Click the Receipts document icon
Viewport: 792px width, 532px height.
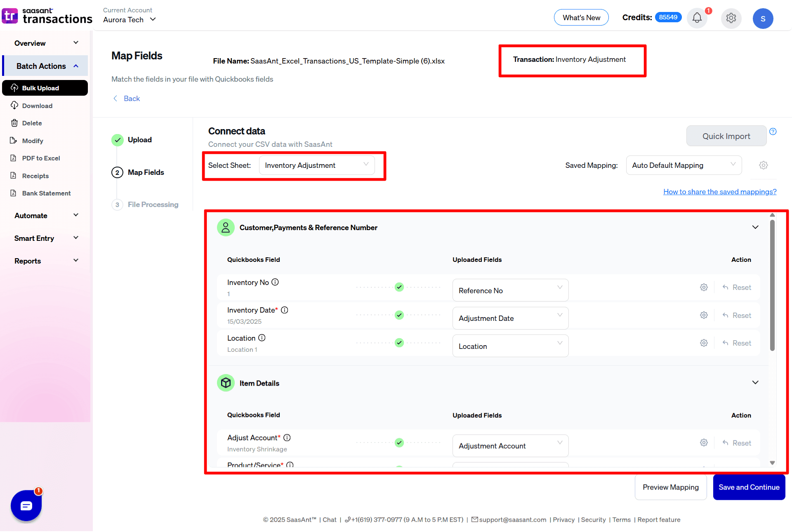pyautogui.click(x=14, y=176)
